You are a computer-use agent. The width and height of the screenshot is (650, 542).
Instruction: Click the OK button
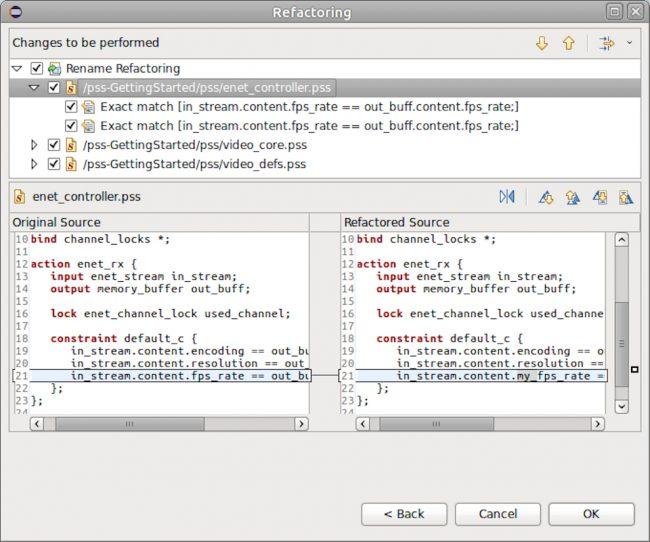tap(592, 514)
